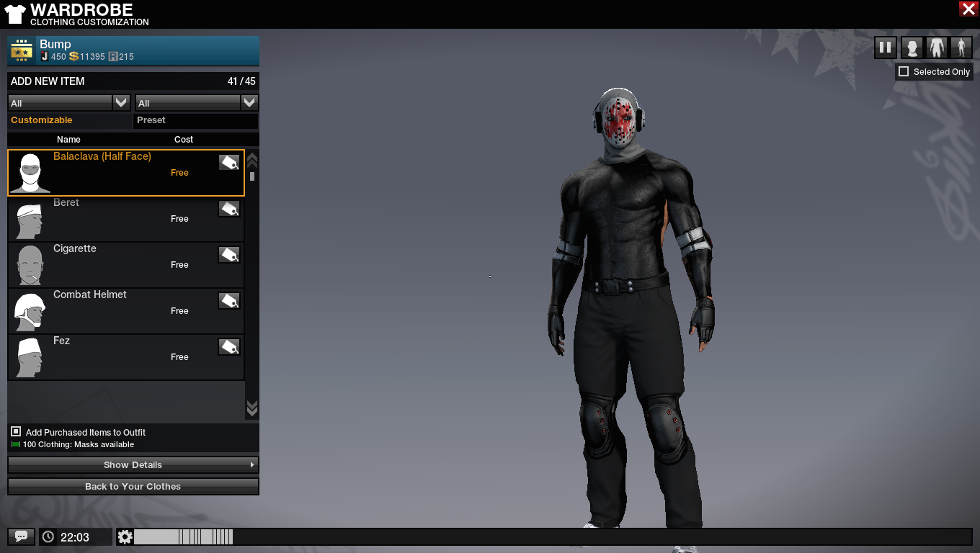Switch camera to torso view
This screenshot has width=980, height=553.
point(936,48)
